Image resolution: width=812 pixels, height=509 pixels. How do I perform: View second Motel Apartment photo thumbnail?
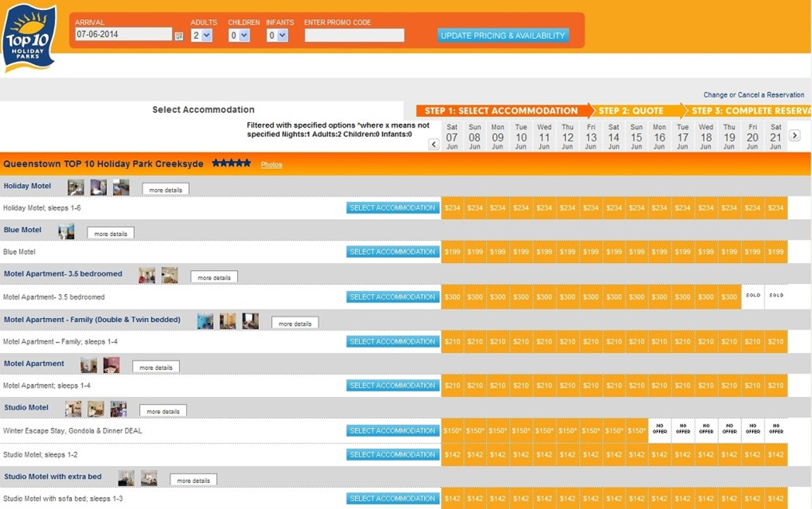111,365
